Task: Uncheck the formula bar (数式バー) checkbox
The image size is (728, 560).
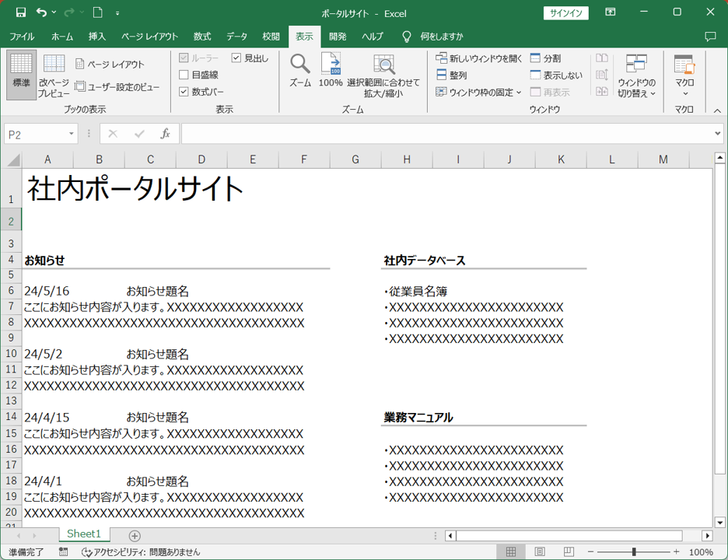Action: 184,92
